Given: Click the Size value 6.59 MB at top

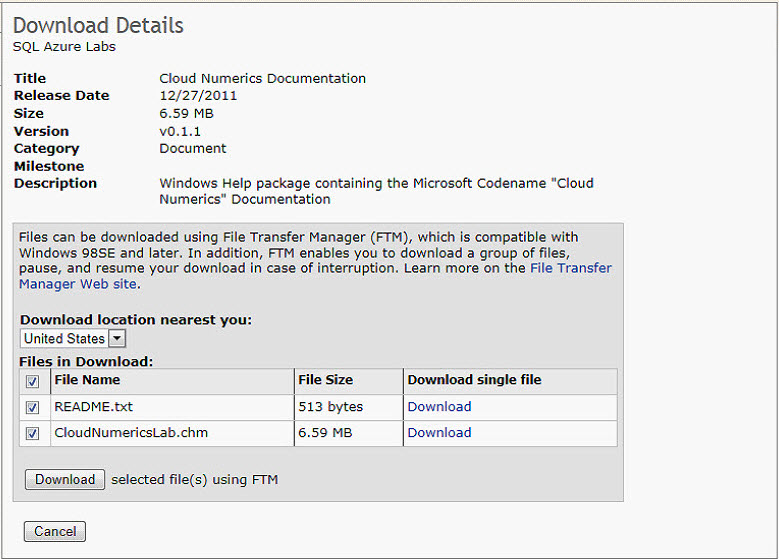Looking at the screenshot, I should click(x=186, y=113).
